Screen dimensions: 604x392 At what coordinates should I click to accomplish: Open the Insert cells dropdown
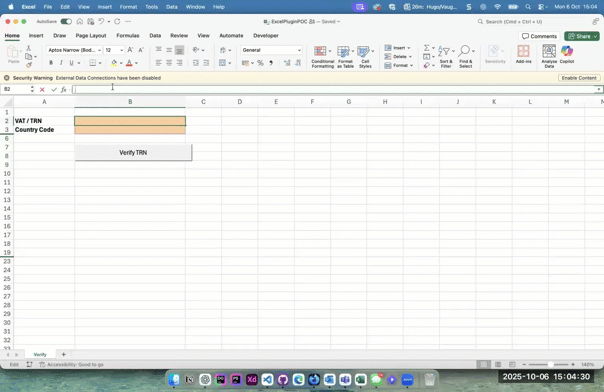[x=398, y=48]
